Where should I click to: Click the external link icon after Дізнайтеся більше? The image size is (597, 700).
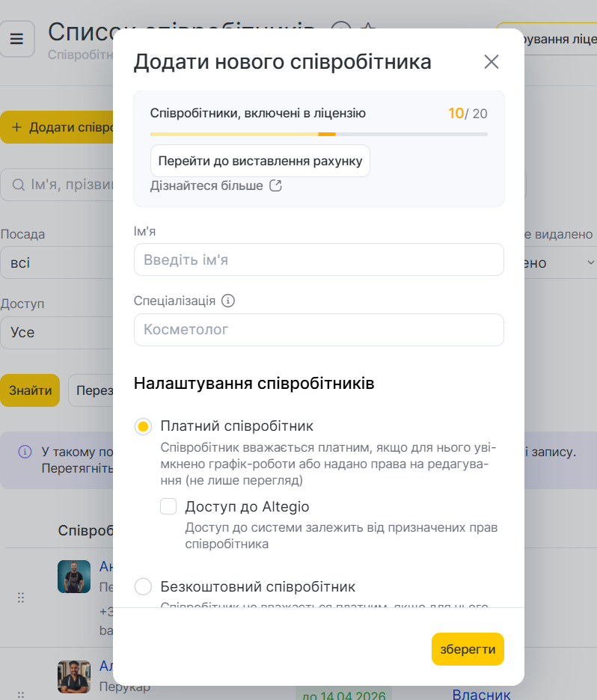click(x=275, y=185)
